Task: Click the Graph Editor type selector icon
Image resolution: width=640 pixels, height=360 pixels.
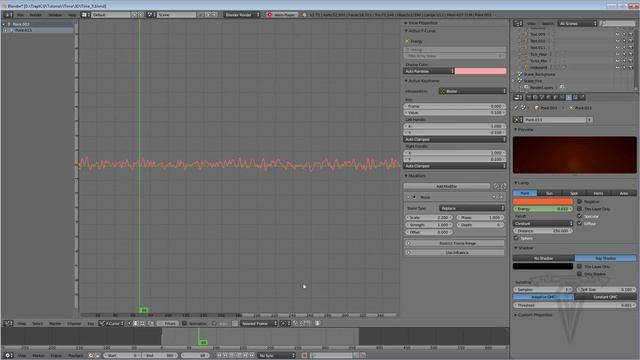Action: pyautogui.click(x=8, y=323)
